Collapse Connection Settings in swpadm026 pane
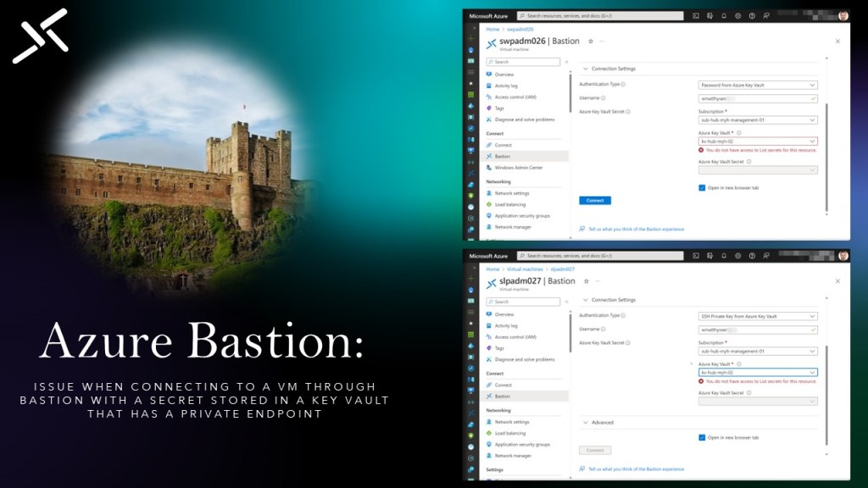 (585, 69)
